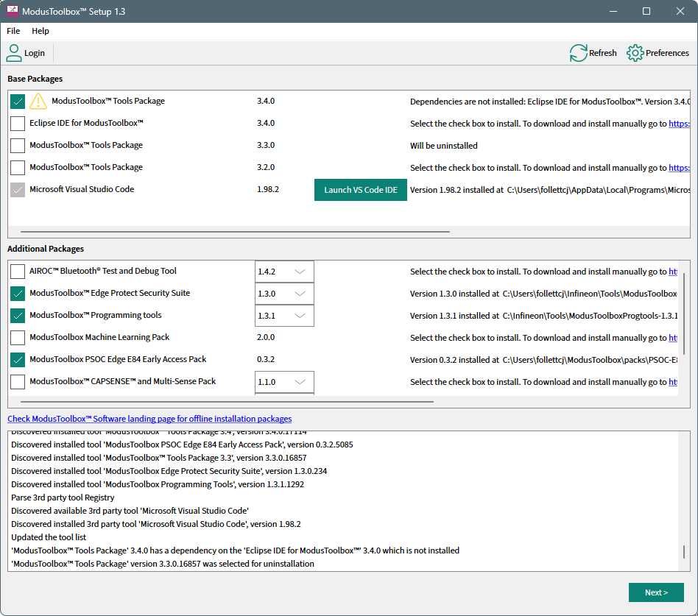This screenshot has height=616, width=698.
Task: Uncheck ModusToolbox Tools Package 3.4.0 checkbox
Action: (18, 102)
